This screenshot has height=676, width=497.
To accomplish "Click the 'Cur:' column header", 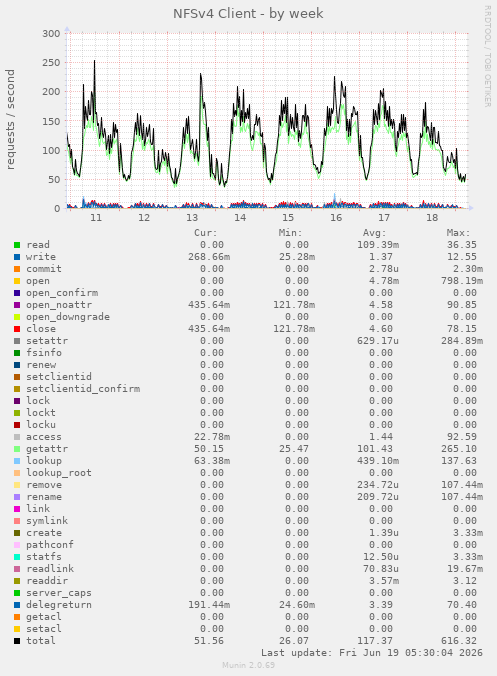I will (x=206, y=233).
